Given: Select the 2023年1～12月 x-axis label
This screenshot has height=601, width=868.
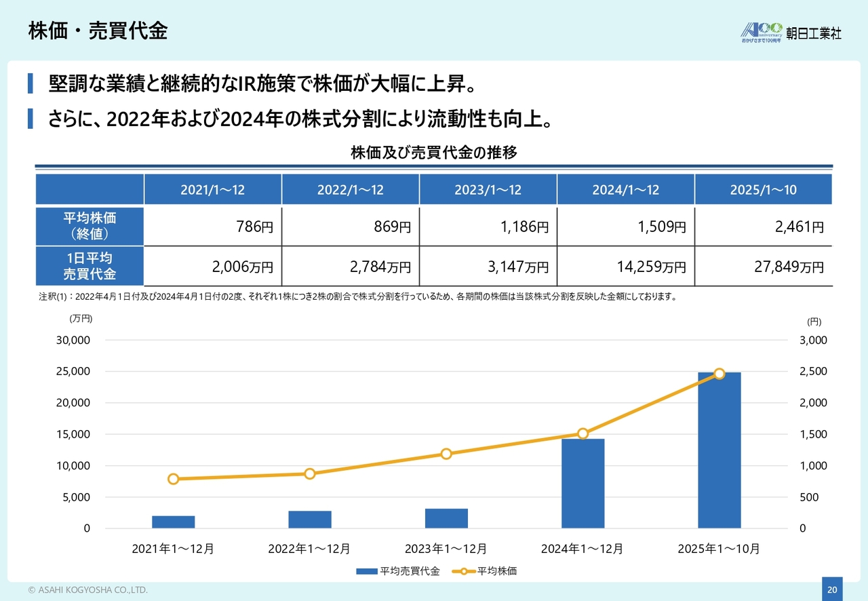Looking at the screenshot, I should pyautogui.click(x=446, y=549).
